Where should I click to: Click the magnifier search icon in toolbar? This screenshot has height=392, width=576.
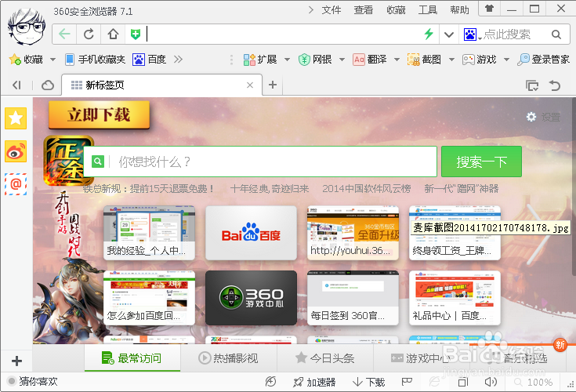pos(556,35)
